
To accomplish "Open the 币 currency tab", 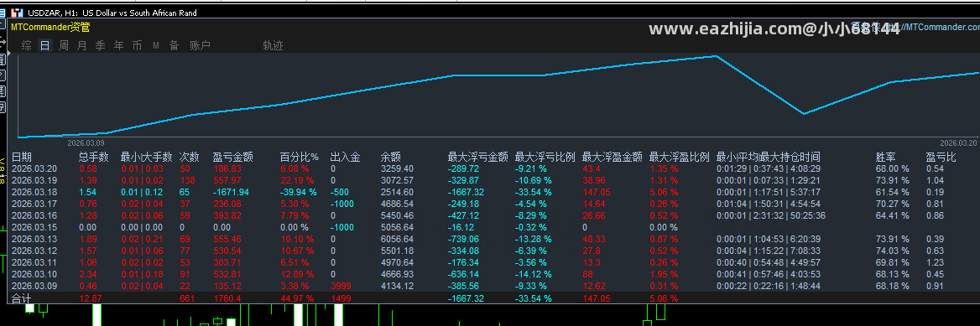I will [137, 45].
